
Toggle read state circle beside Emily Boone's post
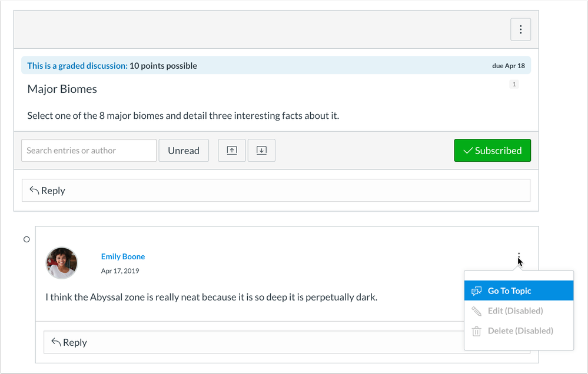click(26, 239)
